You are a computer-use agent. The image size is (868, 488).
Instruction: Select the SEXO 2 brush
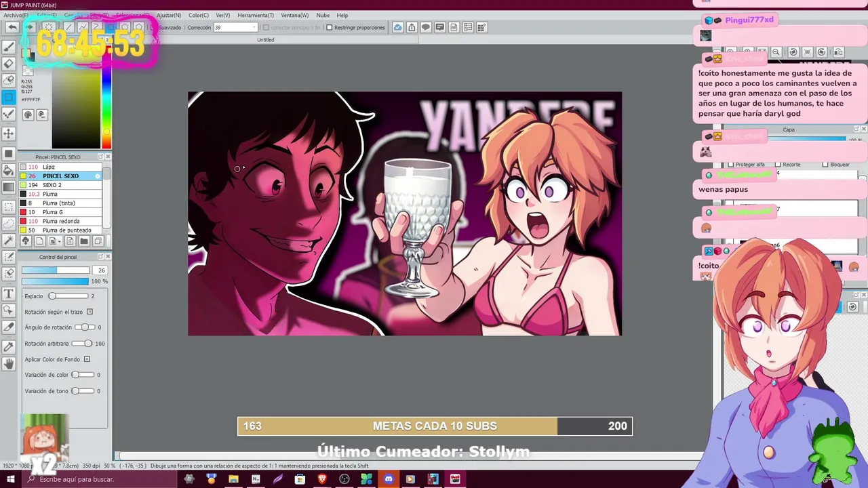[60, 185]
